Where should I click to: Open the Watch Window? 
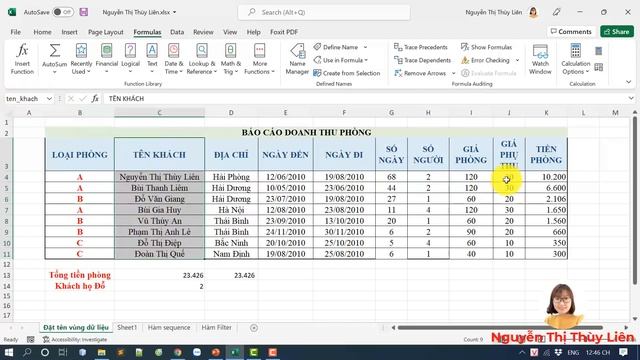(x=540, y=59)
